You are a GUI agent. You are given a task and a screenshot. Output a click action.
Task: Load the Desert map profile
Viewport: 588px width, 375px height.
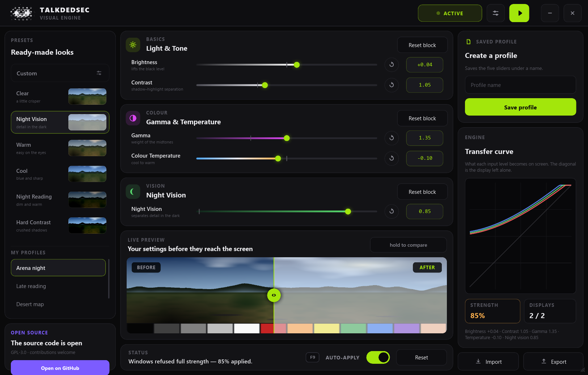click(58, 304)
